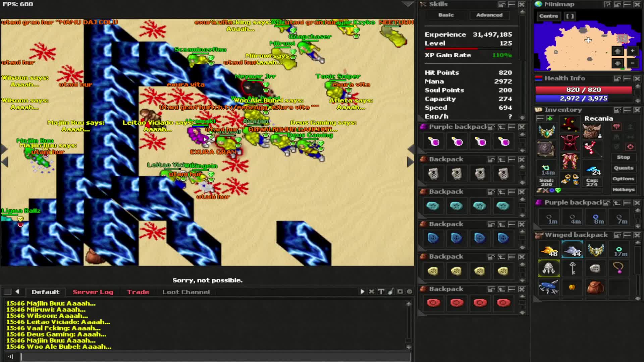
Task: Toggle the secure mode red circle
Action: pyautogui.click(x=630, y=147)
